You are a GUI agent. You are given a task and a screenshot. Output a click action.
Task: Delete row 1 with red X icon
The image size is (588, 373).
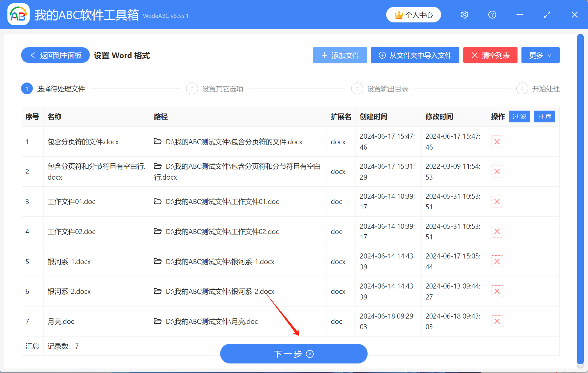(x=497, y=142)
